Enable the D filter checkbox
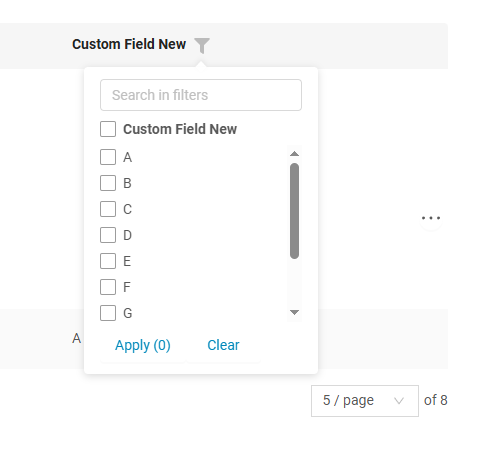The width and height of the screenshot is (488, 475). [108, 235]
